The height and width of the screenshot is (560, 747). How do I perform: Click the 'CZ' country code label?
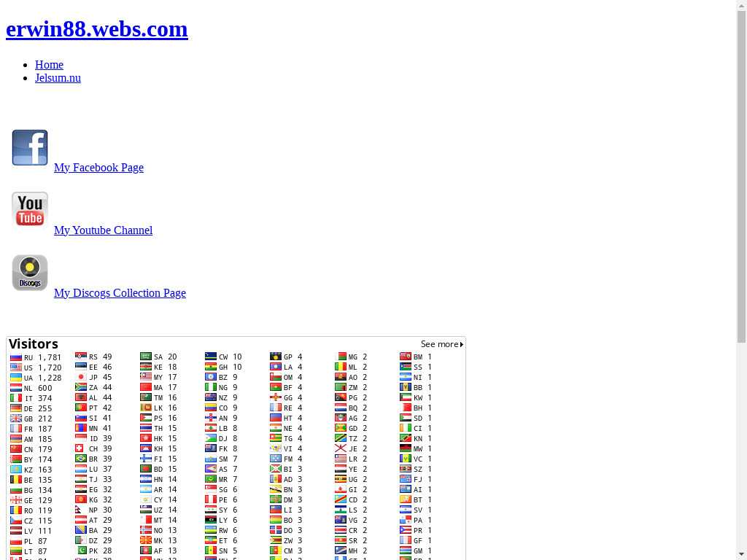click(x=28, y=521)
